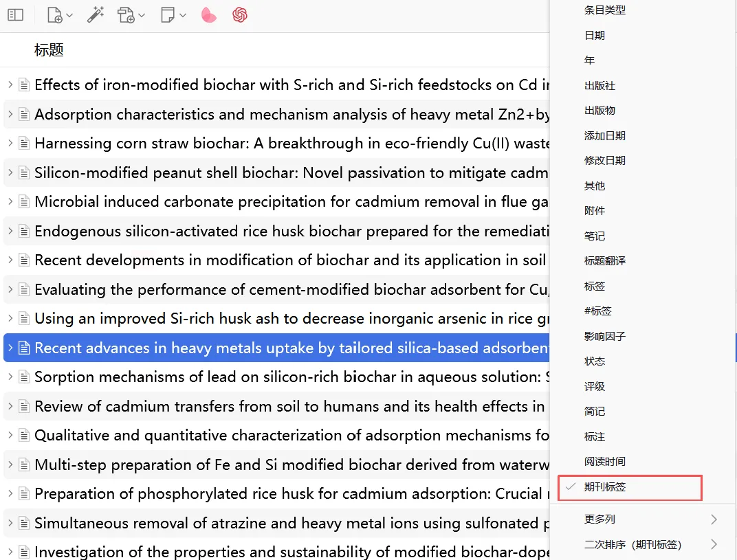Image resolution: width=737 pixels, height=560 pixels.
Task: Click document icon of 'Qualitative and quantitative' row
Action: coord(24,436)
